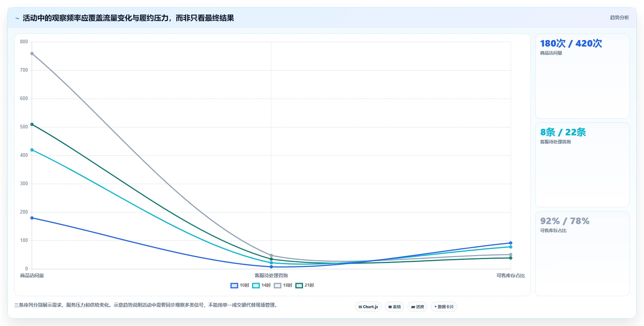Screen dimensions: 644x326
Task: Click the 数据卡片 tag pill
Action: point(444,307)
